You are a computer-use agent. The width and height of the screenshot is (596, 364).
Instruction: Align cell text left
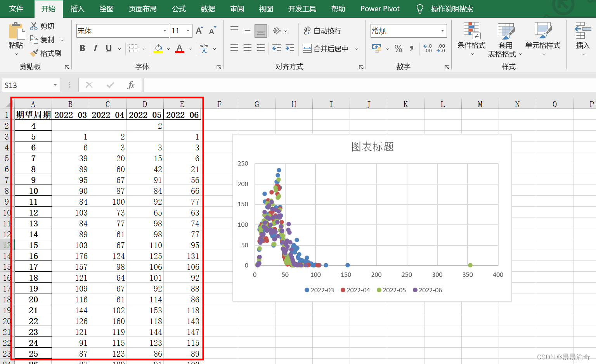click(234, 48)
